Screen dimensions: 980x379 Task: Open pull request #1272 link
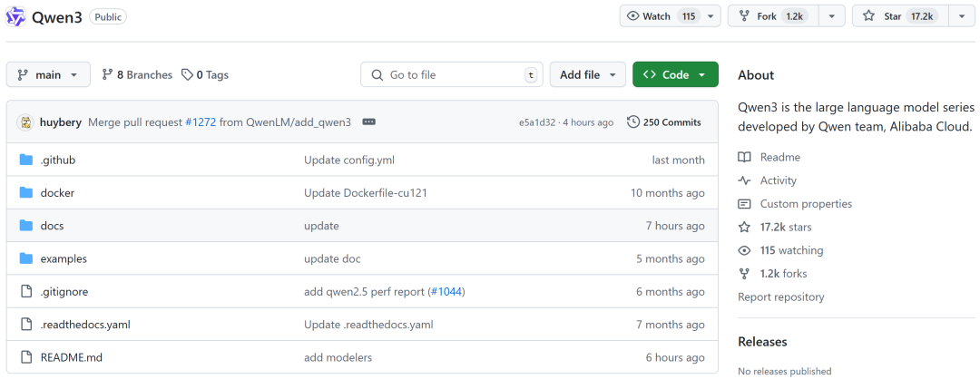point(201,122)
